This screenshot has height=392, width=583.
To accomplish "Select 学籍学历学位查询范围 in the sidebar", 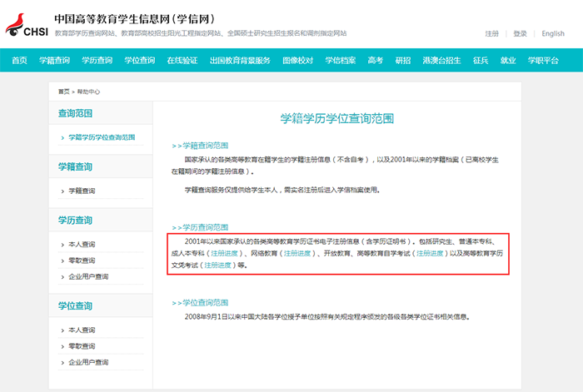I will click(101, 136).
